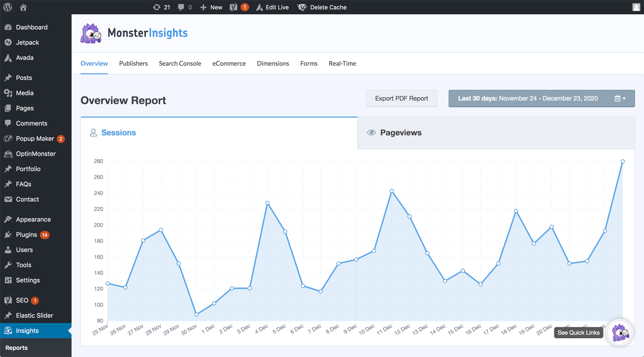Click the updates icon showing 21
Screen dimensions: 644x357
pos(157,7)
